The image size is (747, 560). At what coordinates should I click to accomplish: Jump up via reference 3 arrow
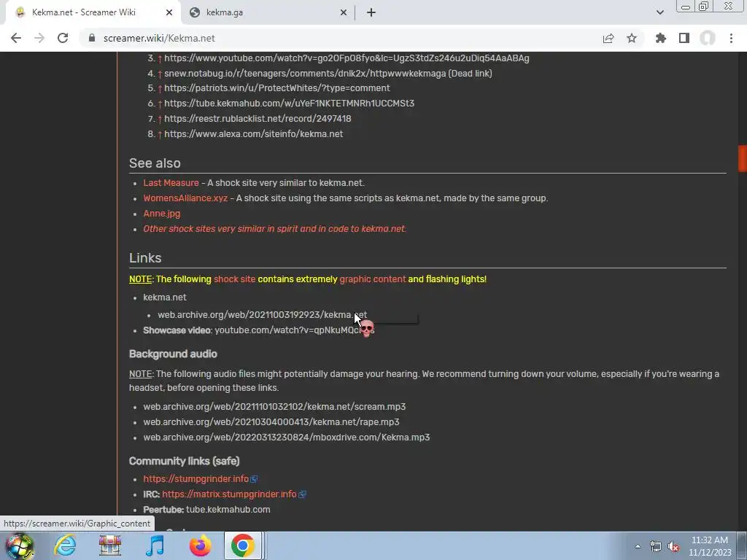pos(160,58)
